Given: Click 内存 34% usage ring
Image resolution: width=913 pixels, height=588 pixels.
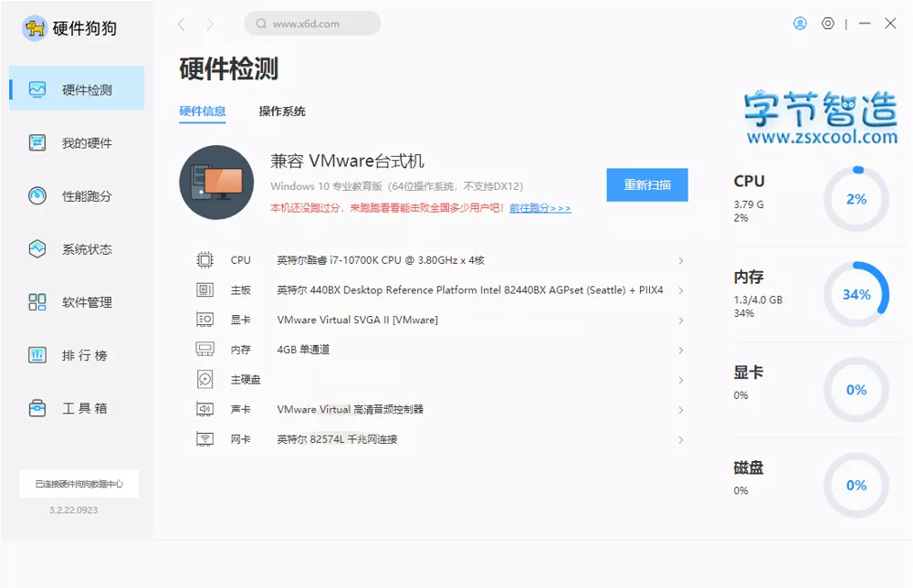Looking at the screenshot, I should 856,295.
